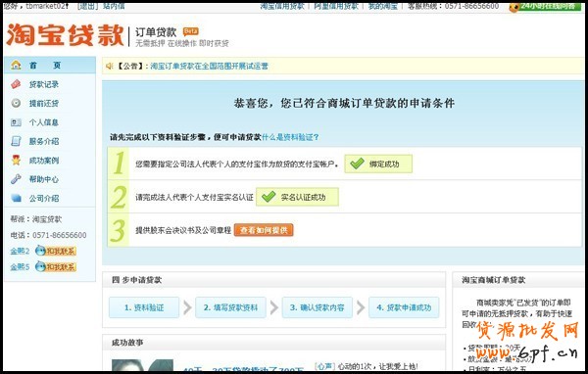Click the scroll icon beside 服务介绍
Viewport: 588px width, 374px height.
pyautogui.click(x=16, y=141)
